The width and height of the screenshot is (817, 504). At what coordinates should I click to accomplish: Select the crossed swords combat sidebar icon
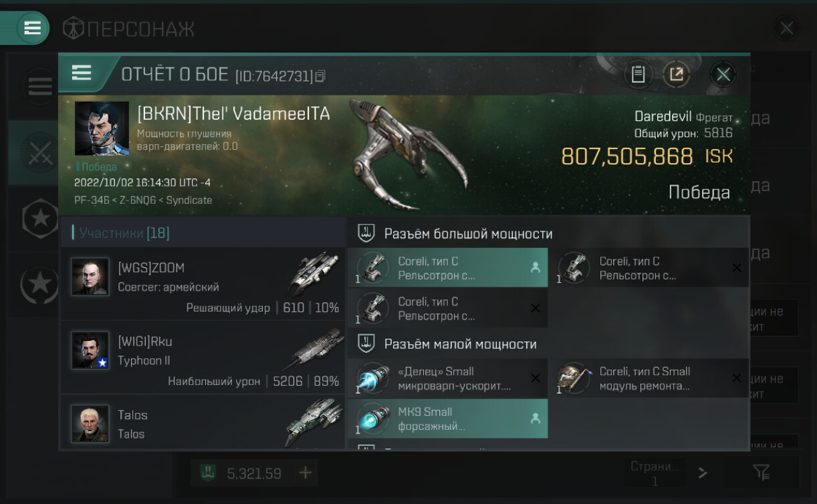coord(39,153)
